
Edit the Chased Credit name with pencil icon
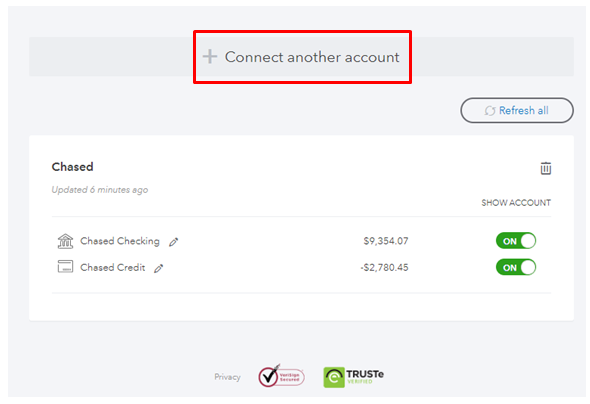click(x=159, y=268)
